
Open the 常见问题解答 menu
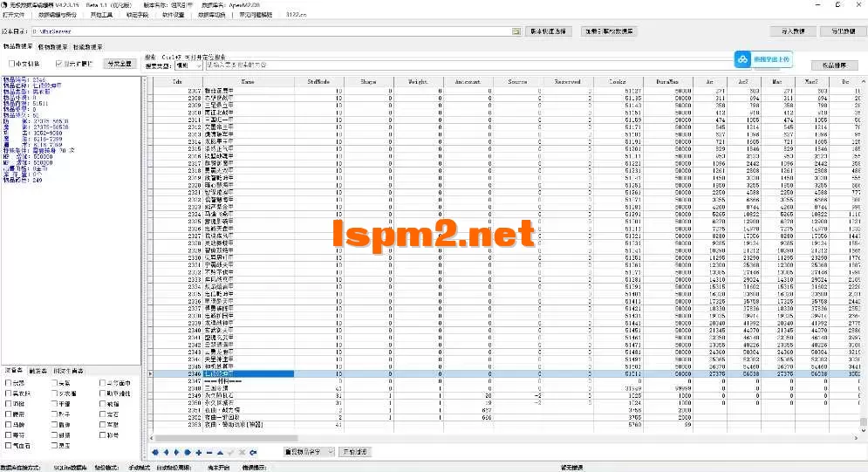click(256, 15)
